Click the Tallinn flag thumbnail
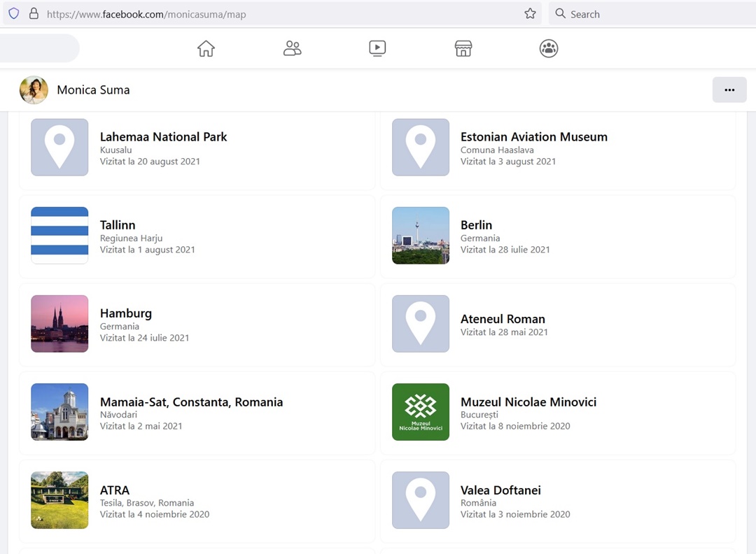This screenshot has width=756, height=554. pos(59,235)
